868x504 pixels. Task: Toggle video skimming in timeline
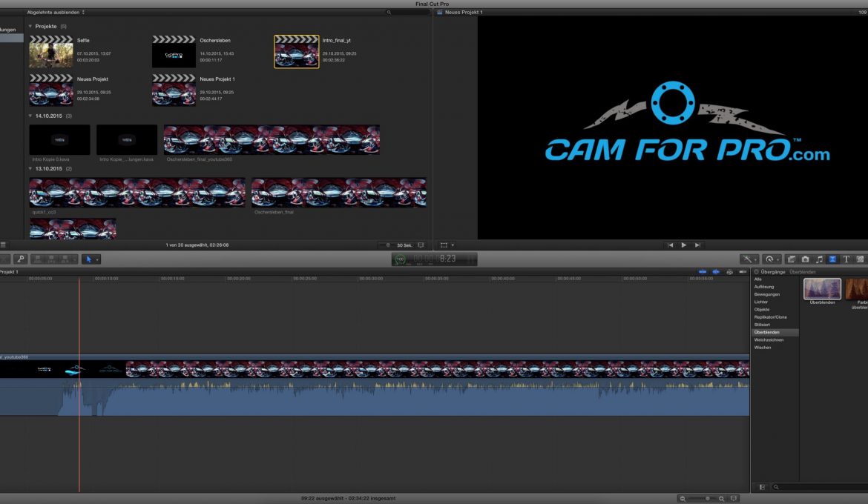[x=703, y=271]
